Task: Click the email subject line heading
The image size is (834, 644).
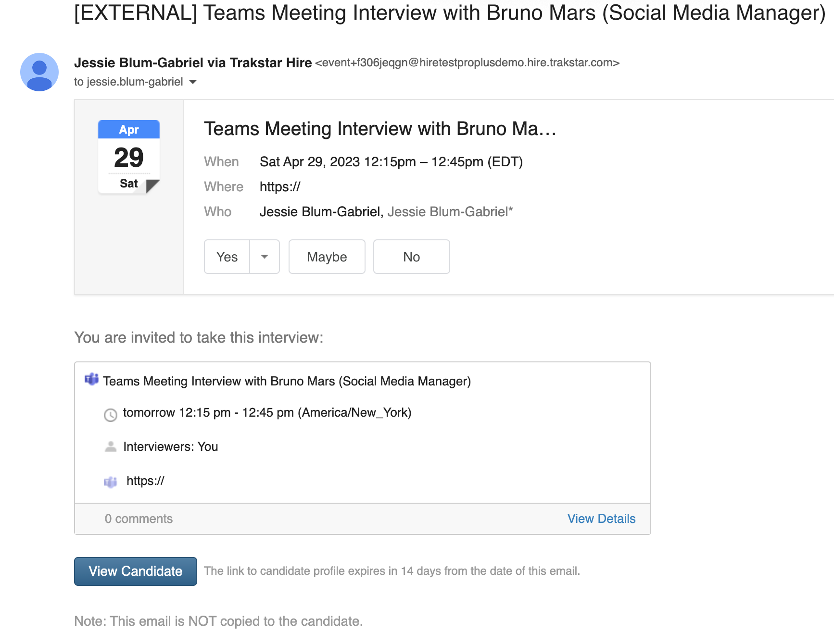Action: pos(450,12)
